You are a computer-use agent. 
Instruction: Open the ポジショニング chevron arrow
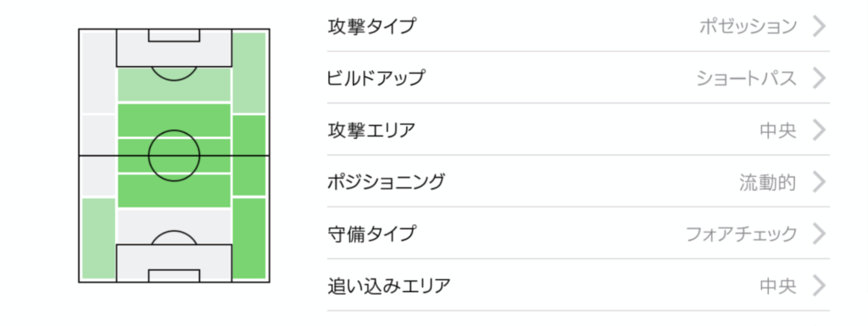[x=820, y=182]
